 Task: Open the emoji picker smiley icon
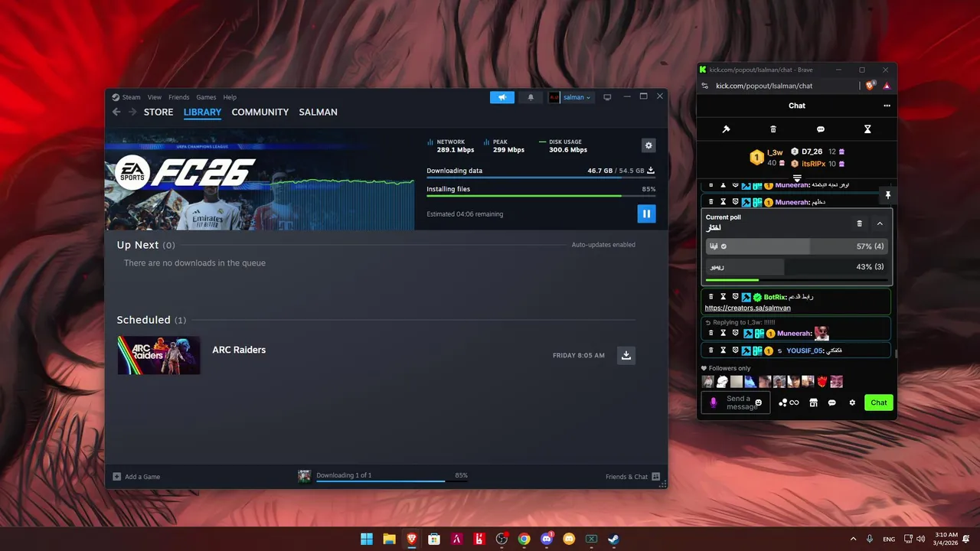point(759,403)
